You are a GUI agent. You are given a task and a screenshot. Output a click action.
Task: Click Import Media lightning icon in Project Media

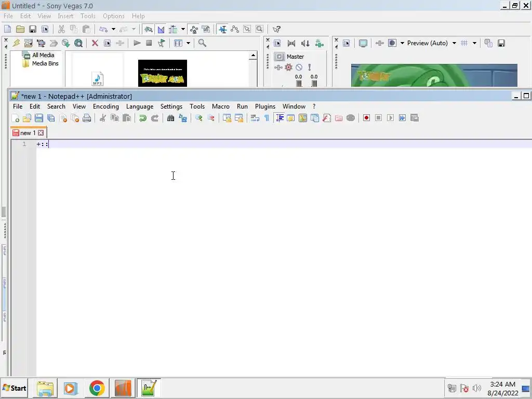point(16,43)
